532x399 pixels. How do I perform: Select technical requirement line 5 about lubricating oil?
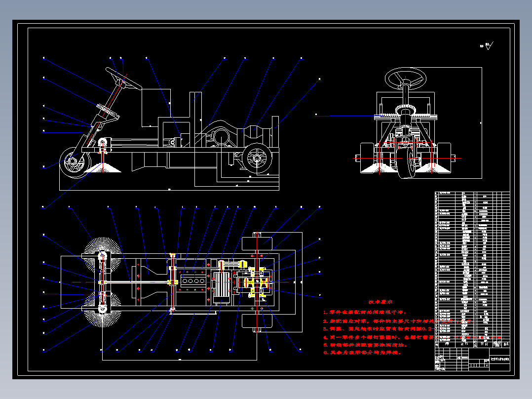pyautogui.click(x=365, y=345)
